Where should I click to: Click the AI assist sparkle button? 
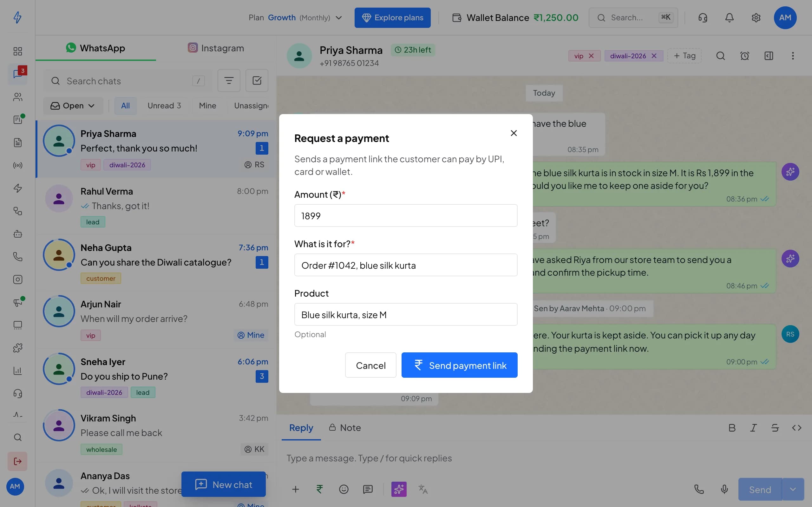(x=399, y=489)
